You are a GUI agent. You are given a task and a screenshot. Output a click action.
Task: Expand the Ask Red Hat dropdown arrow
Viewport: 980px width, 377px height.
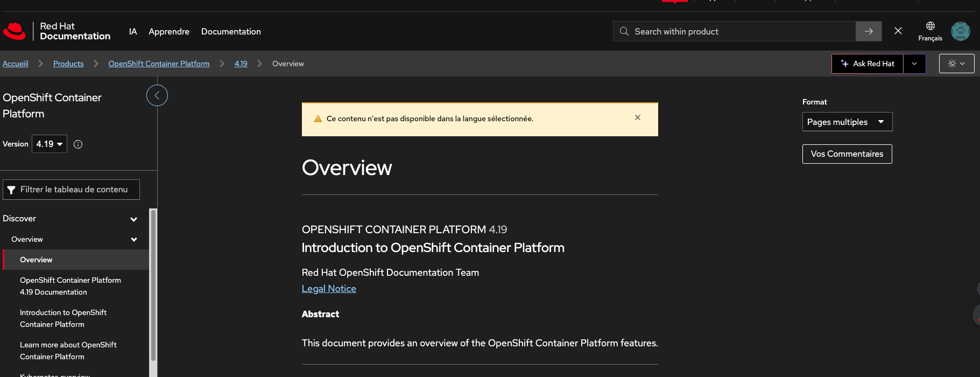coord(914,64)
